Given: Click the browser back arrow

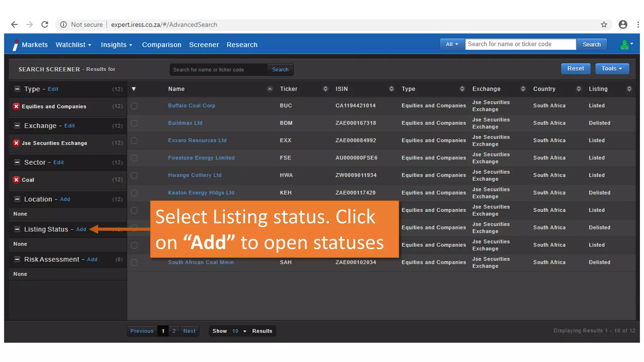Looking at the screenshot, I should (x=14, y=25).
